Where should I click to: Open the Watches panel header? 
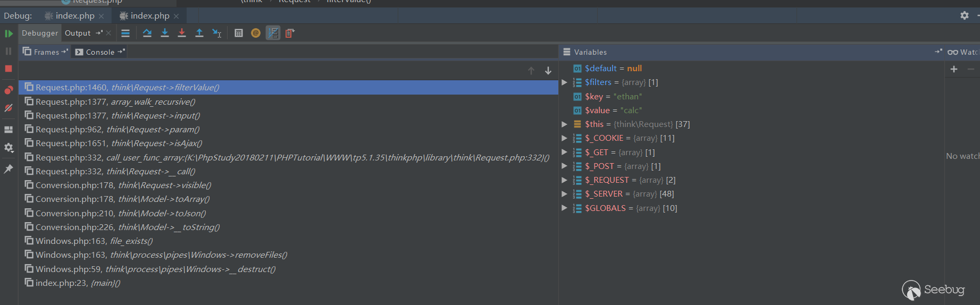(x=963, y=52)
